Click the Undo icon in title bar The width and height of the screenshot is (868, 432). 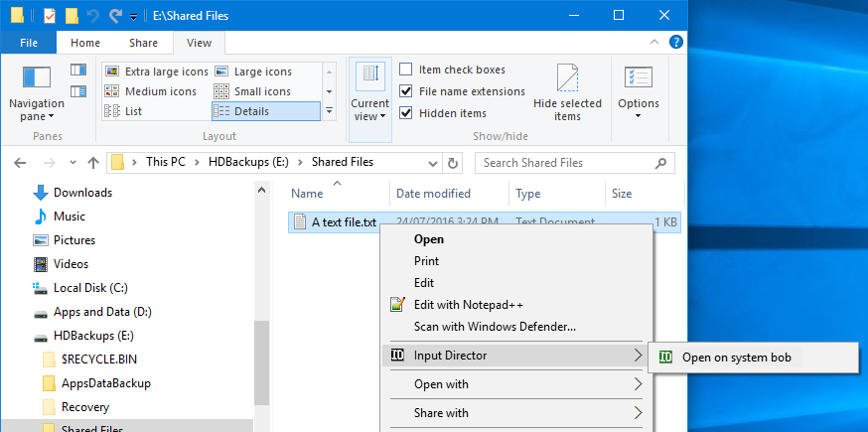(x=93, y=16)
